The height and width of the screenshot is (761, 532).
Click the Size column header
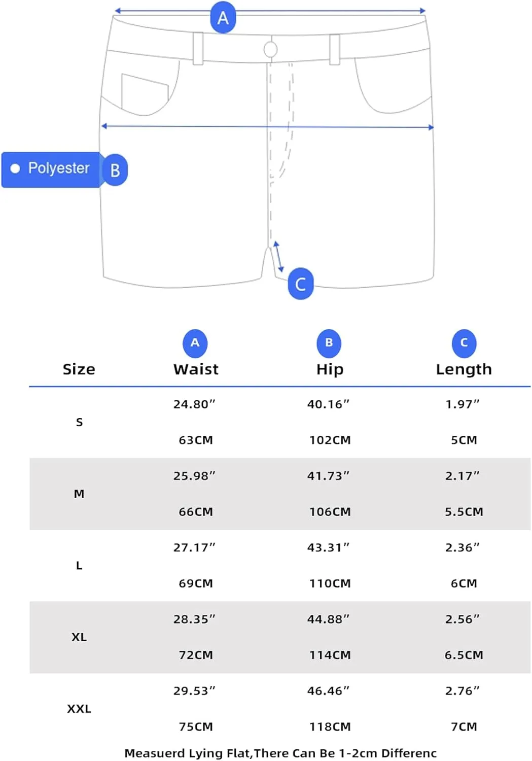(x=79, y=369)
